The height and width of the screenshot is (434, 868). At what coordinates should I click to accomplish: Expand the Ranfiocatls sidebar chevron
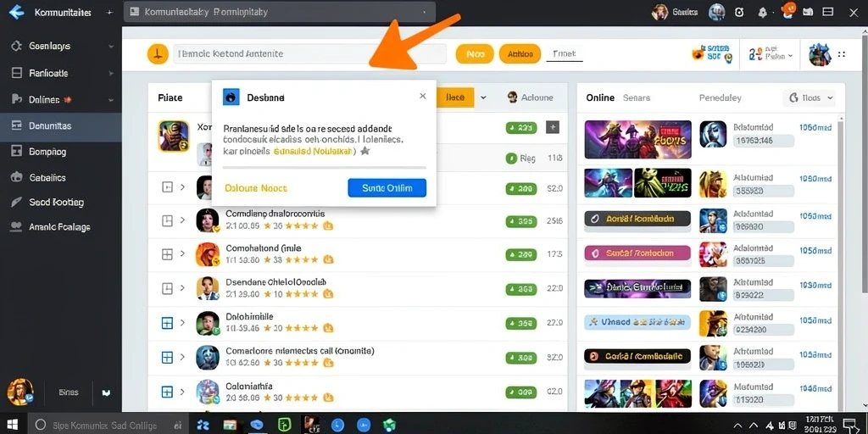[x=111, y=73]
